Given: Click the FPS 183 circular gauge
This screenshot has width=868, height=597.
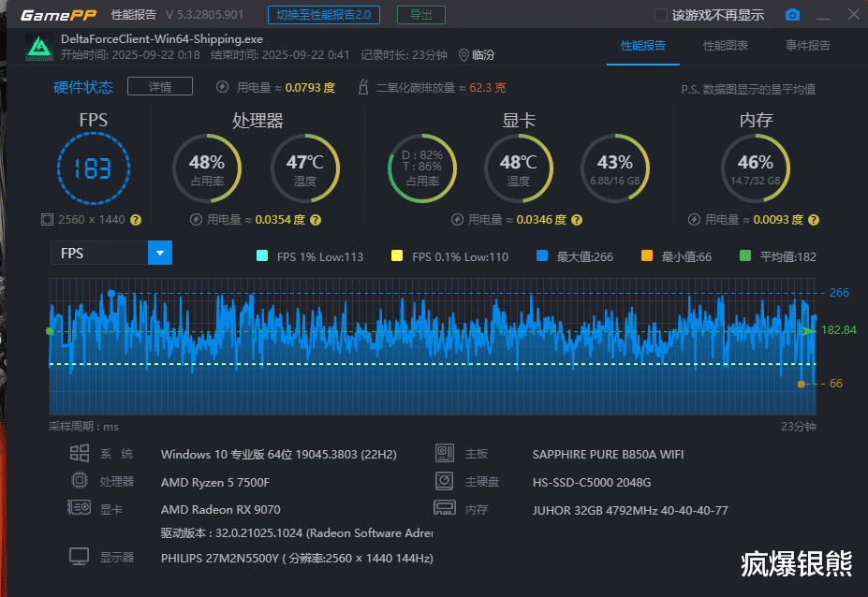Looking at the screenshot, I should (94, 168).
